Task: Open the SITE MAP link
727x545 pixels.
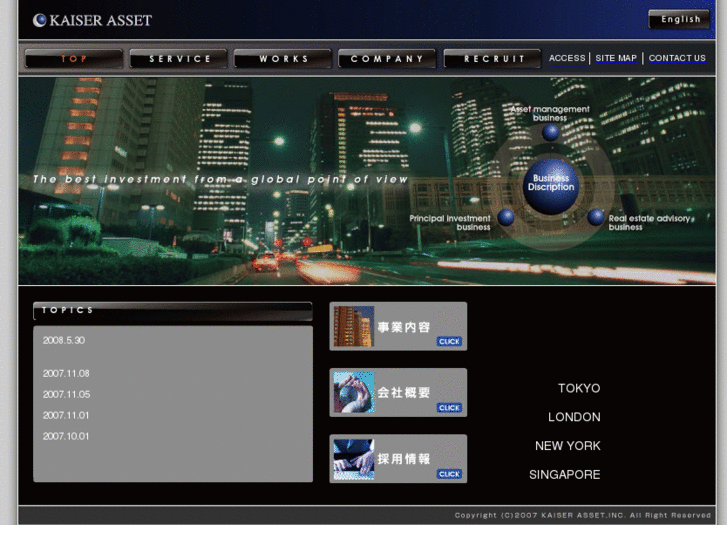Action: click(x=616, y=58)
